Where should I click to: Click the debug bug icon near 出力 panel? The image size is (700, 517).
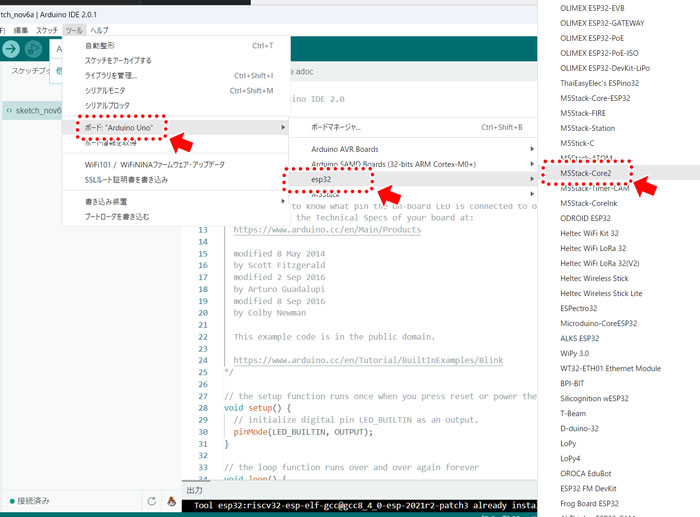pos(171,501)
